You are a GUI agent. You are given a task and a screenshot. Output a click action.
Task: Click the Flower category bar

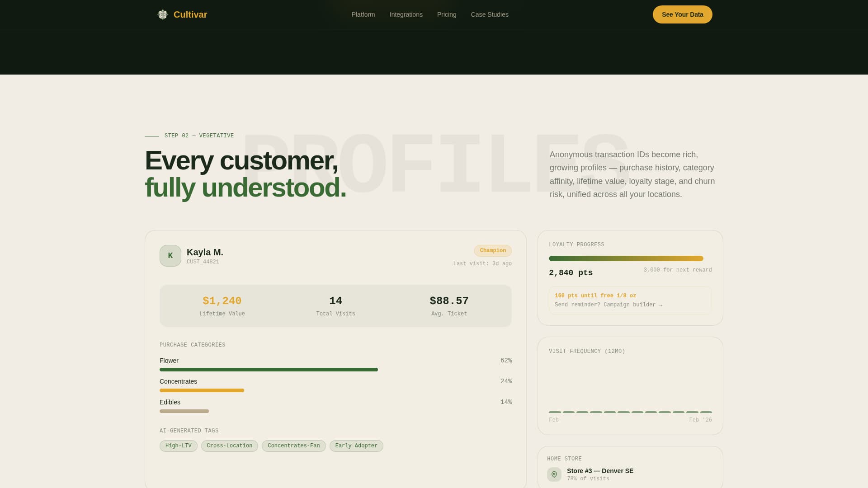[x=269, y=370]
